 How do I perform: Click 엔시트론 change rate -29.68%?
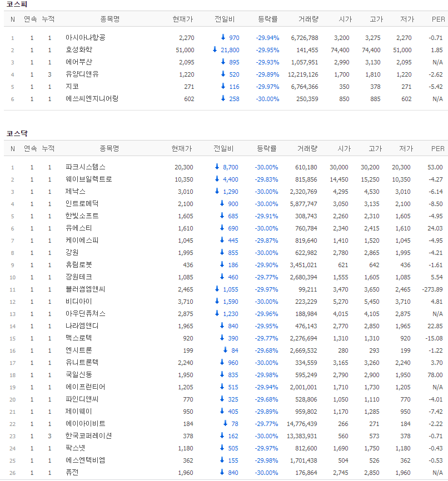point(266,350)
